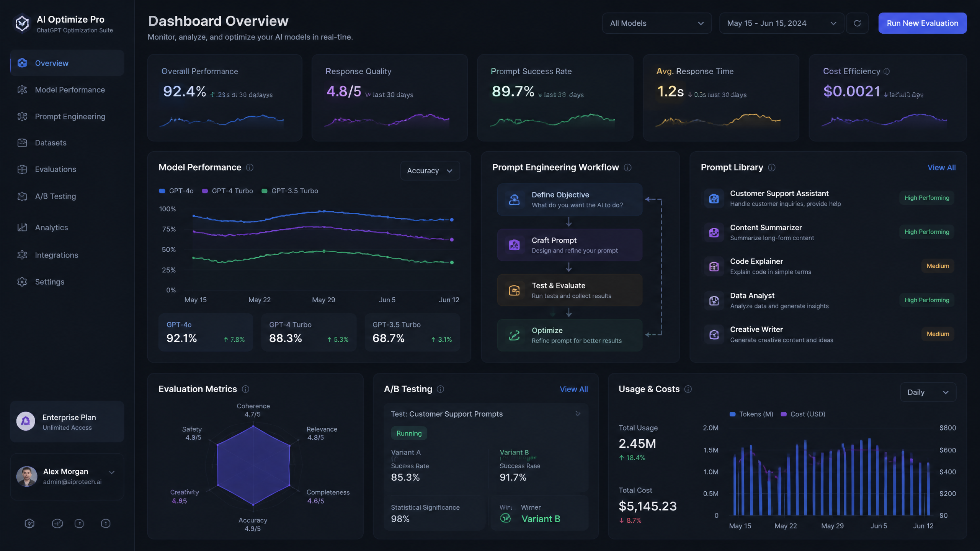The image size is (980, 551).
Task: Open the May 15 - Jun 15 date dropdown
Action: point(781,23)
